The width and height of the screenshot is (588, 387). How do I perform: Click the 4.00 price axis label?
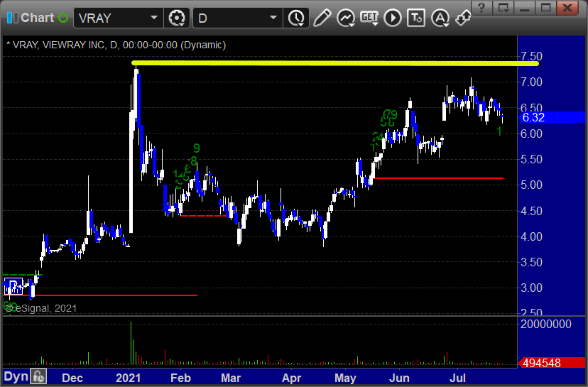[531, 236]
